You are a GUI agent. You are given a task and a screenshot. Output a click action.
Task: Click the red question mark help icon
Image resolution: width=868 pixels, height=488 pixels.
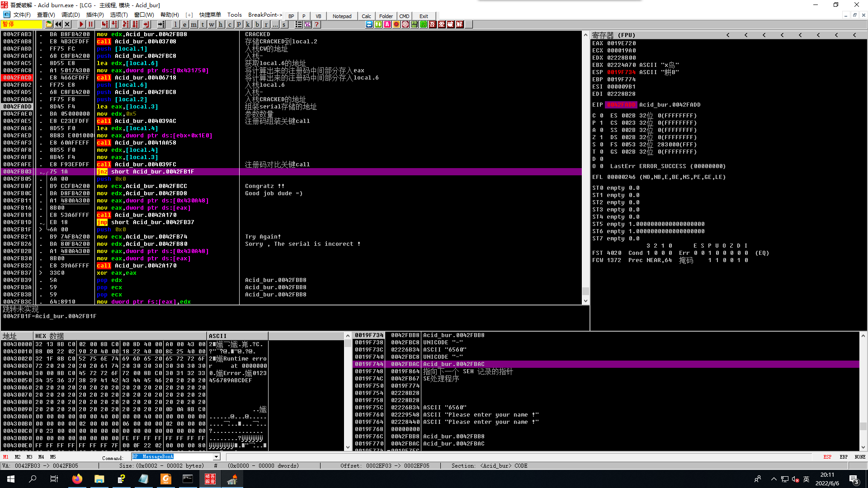point(316,24)
